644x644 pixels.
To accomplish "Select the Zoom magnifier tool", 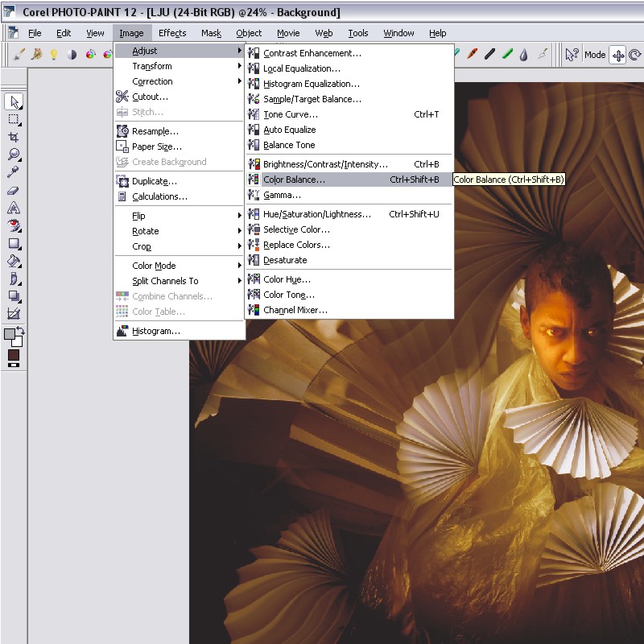I will [14, 155].
